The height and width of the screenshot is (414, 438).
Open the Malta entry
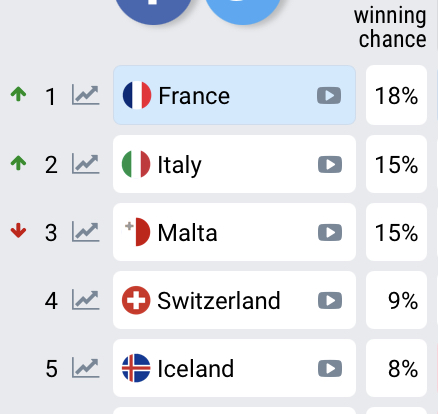(234, 232)
